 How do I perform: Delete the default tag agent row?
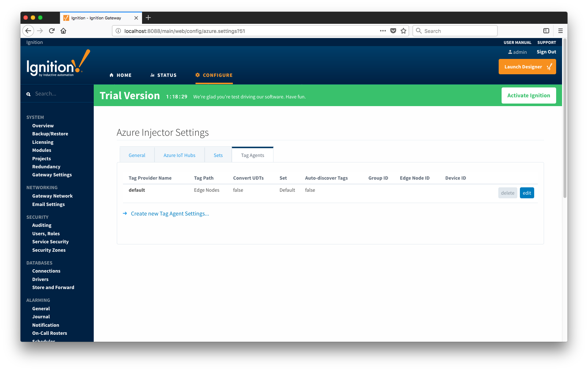pyautogui.click(x=507, y=193)
